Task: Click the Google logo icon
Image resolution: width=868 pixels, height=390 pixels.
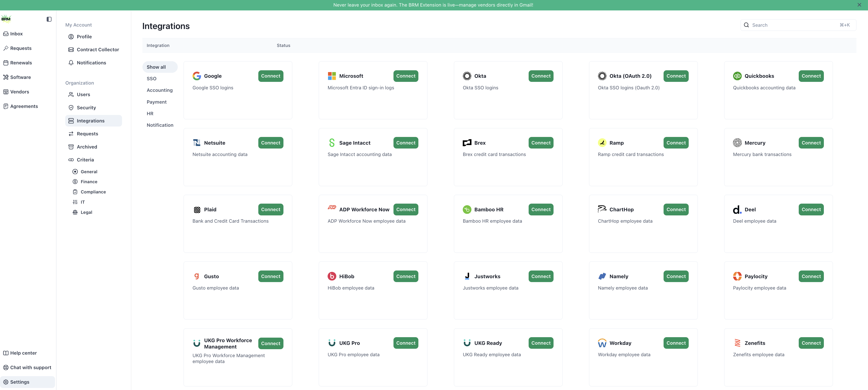Action: pos(197,76)
